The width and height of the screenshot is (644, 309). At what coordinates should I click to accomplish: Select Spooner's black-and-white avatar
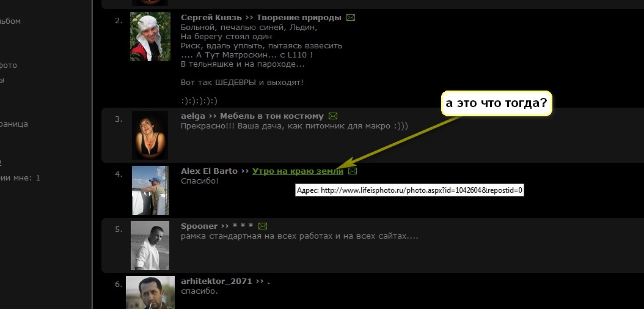pyautogui.click(x=150, y=245)
